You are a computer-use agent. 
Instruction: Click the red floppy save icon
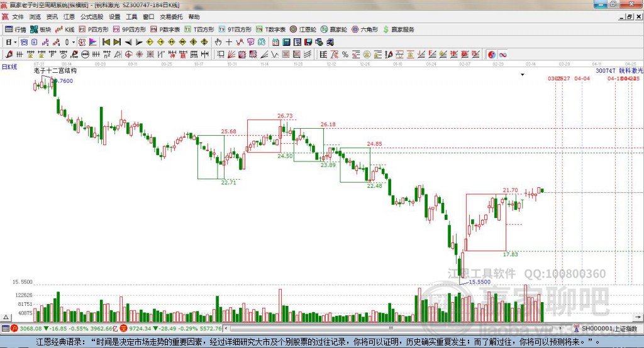point(308,42)
